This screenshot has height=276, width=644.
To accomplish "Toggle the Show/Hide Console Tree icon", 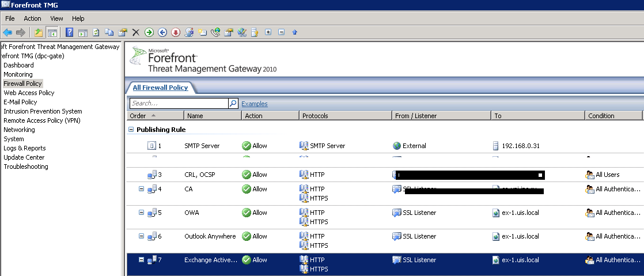I will tap(52, 32).
